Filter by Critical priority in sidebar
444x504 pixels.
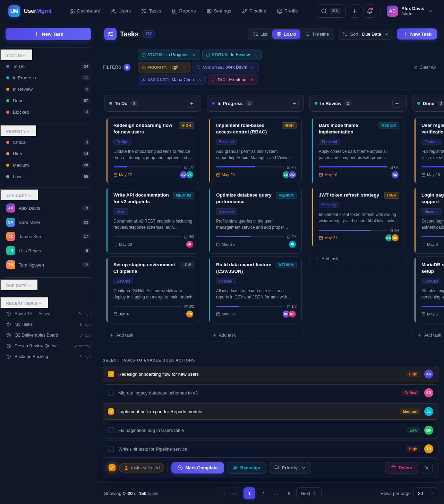click(x=48, y=142)
